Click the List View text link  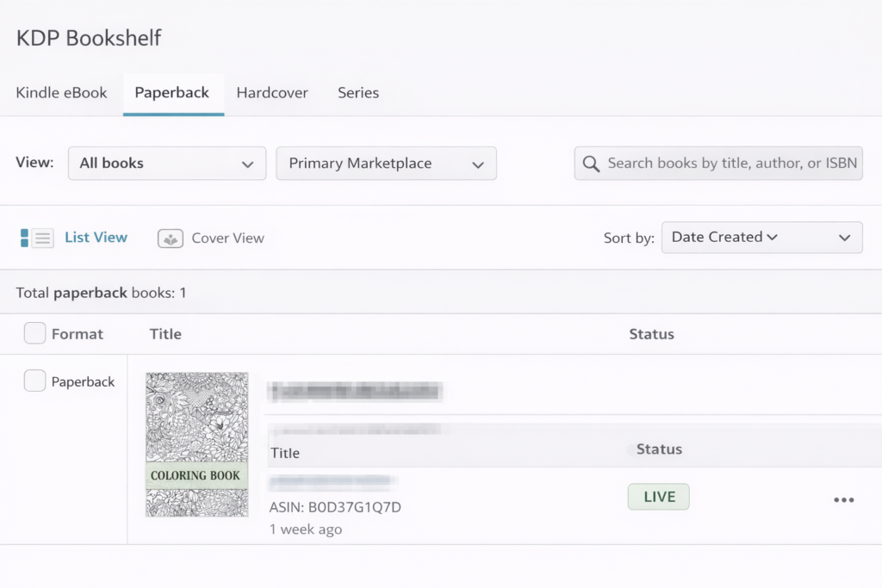tap(96, 238)
